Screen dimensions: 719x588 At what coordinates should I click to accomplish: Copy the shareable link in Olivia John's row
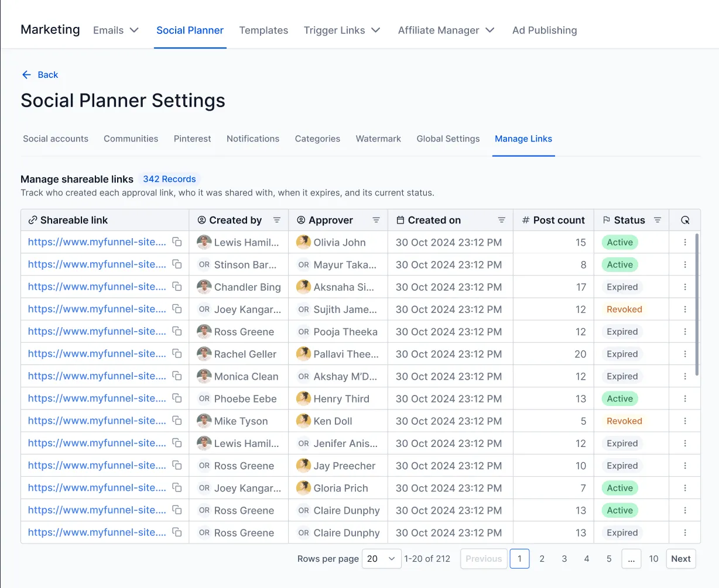point(177,242)
